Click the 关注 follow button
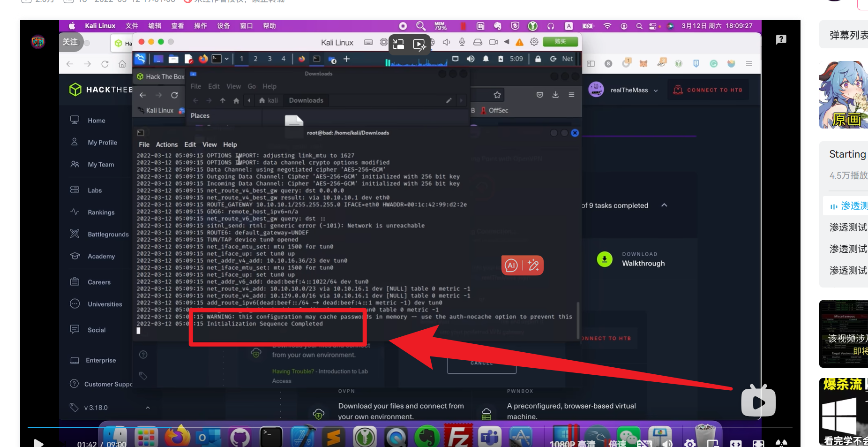 (70, 42)
